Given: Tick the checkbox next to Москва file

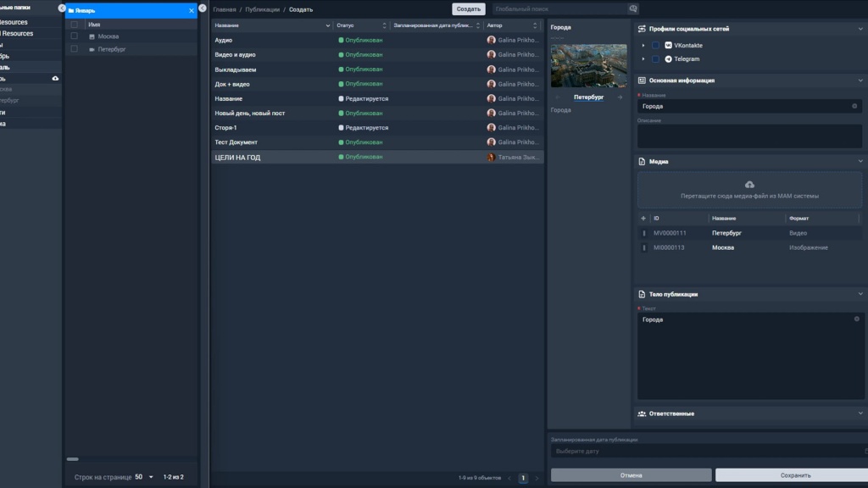Looking at the screenshot, I should [75, 36].
